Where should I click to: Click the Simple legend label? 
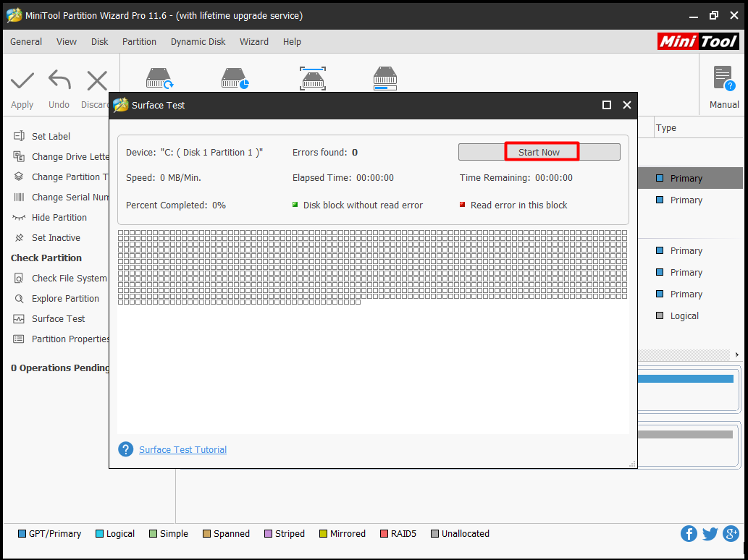pos(174,534)
